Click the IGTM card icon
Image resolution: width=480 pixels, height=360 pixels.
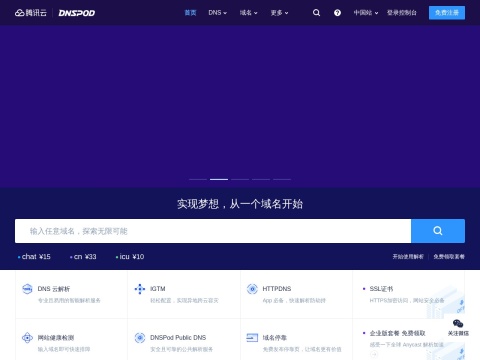click(x=140, y=289)
